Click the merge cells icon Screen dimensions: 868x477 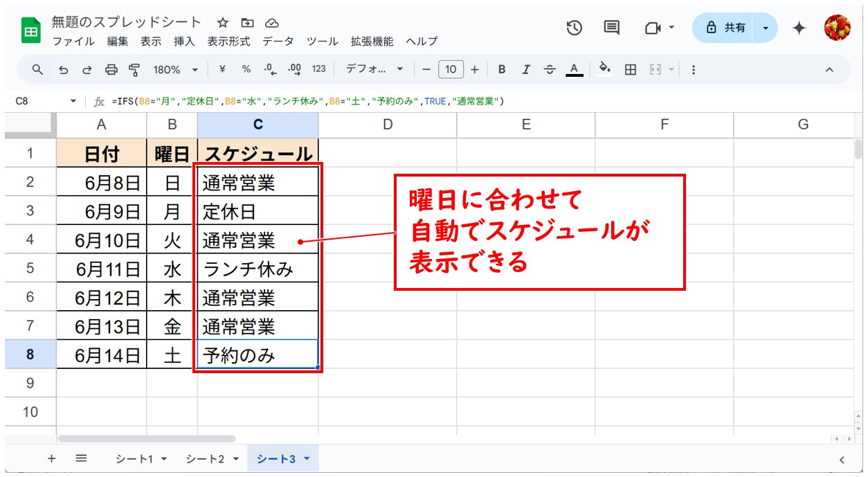pyautogui.click(x=654, y=69)
